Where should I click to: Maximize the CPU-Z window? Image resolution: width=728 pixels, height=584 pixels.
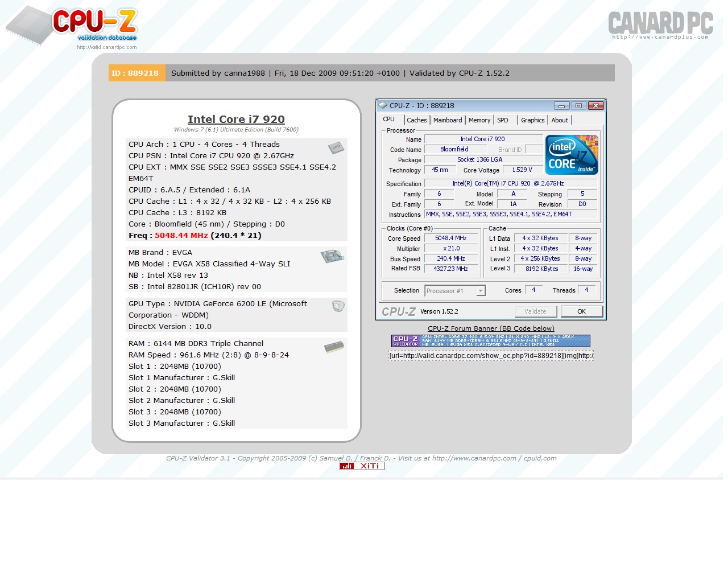[578, 105]
